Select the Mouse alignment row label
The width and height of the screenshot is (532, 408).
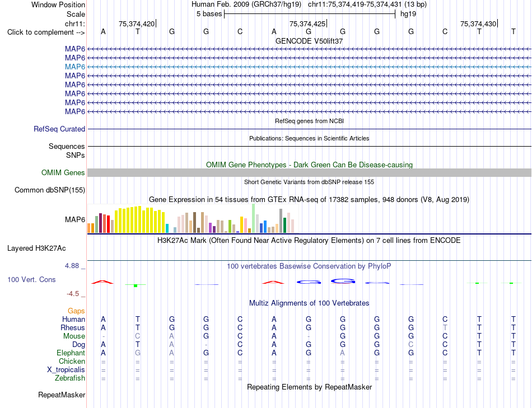[x=74, y=336]
